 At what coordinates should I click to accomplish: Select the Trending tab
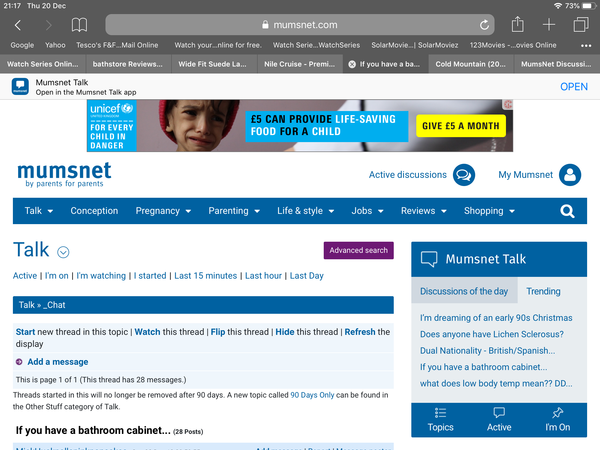tap(543, 291)
